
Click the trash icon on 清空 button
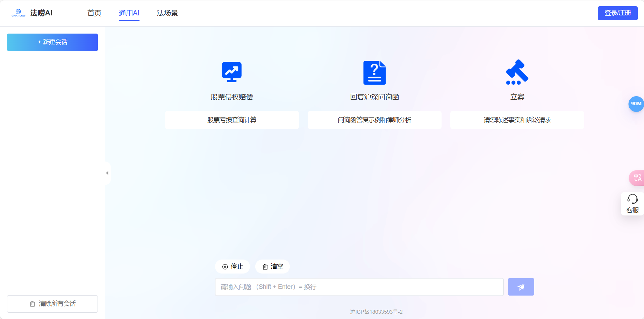pyautogui.click(x=265, y=266)
